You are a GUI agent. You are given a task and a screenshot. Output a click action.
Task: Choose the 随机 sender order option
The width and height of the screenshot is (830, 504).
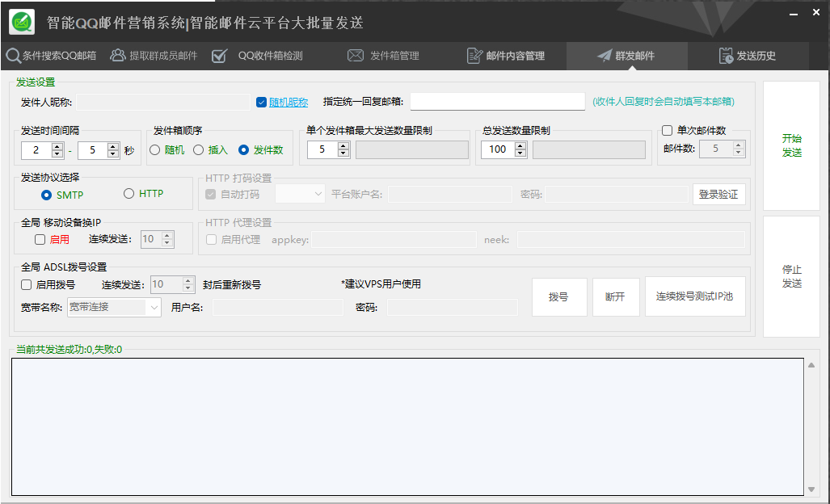coord(154,149)
